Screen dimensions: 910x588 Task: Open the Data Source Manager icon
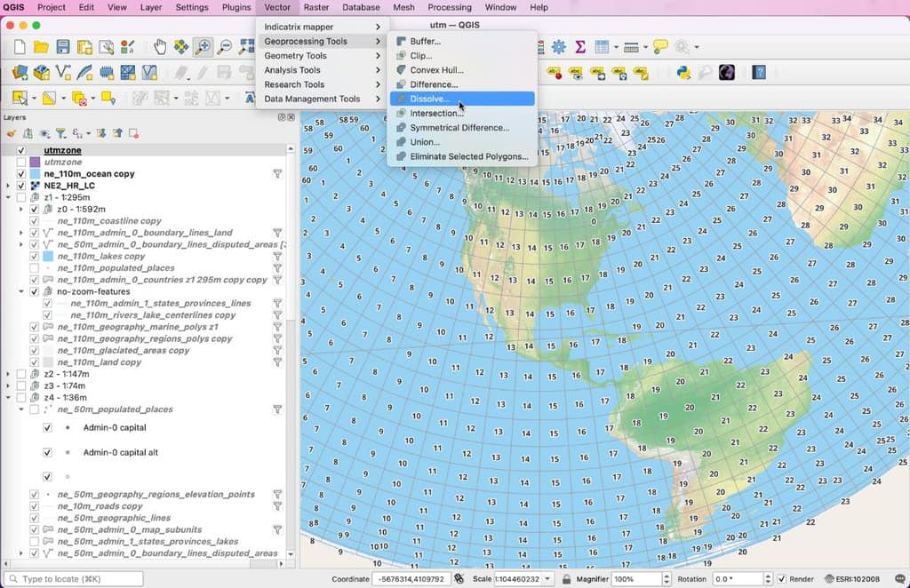click(20, 73)
